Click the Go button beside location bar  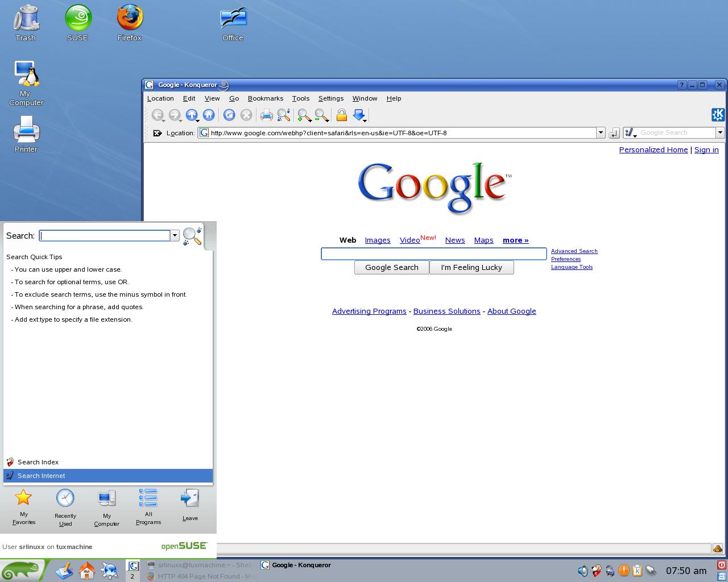click(x=614, y=133)
